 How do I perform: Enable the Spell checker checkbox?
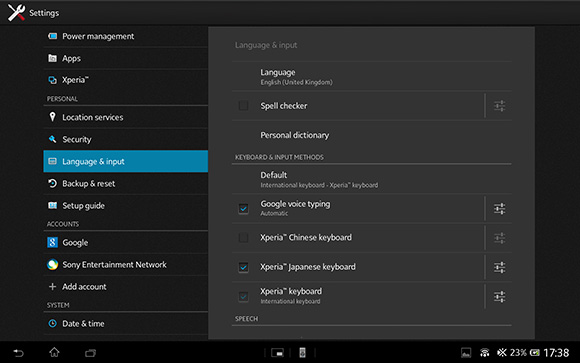click(x=243, y=105)
